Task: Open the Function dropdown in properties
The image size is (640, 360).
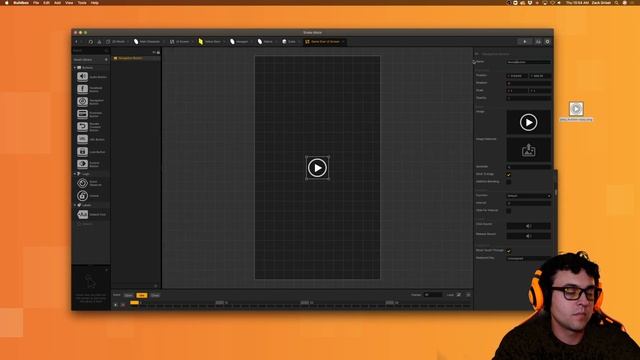Action: point(529,196)
